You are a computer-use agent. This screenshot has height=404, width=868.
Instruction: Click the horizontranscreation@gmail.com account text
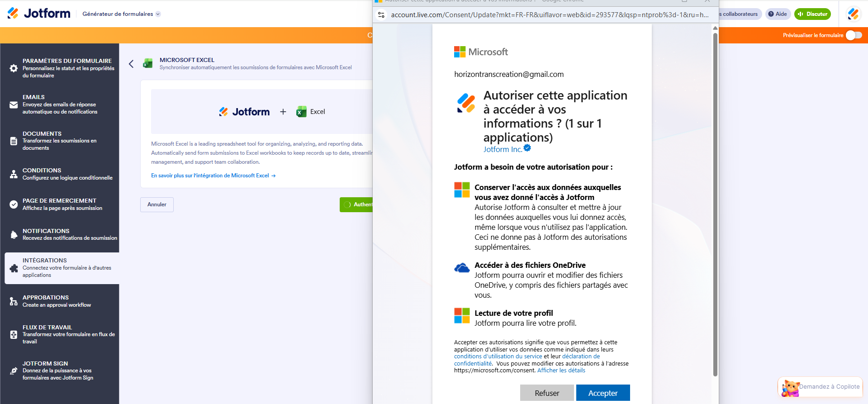coord(509,74)
